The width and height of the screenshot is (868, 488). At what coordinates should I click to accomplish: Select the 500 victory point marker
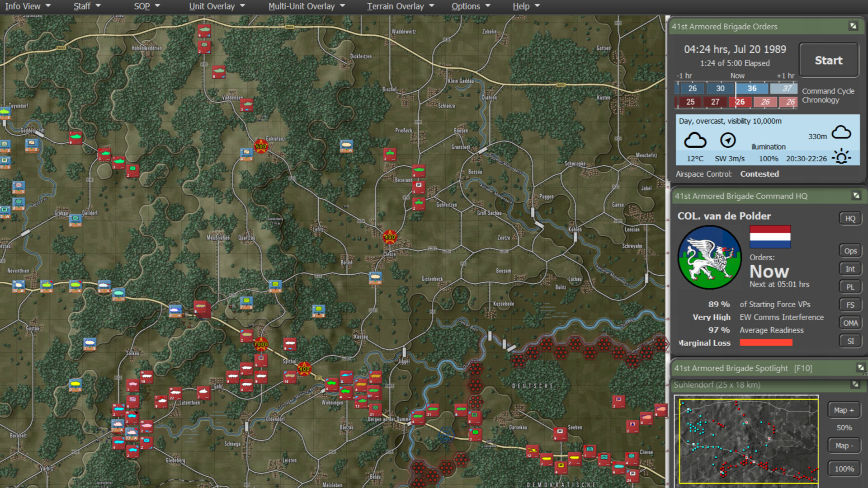261,146
